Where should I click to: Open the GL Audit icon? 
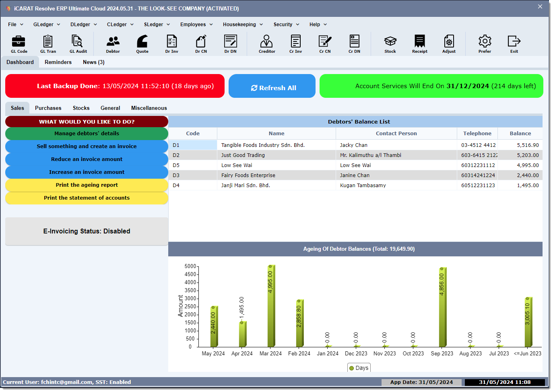(x=78, y=44)
